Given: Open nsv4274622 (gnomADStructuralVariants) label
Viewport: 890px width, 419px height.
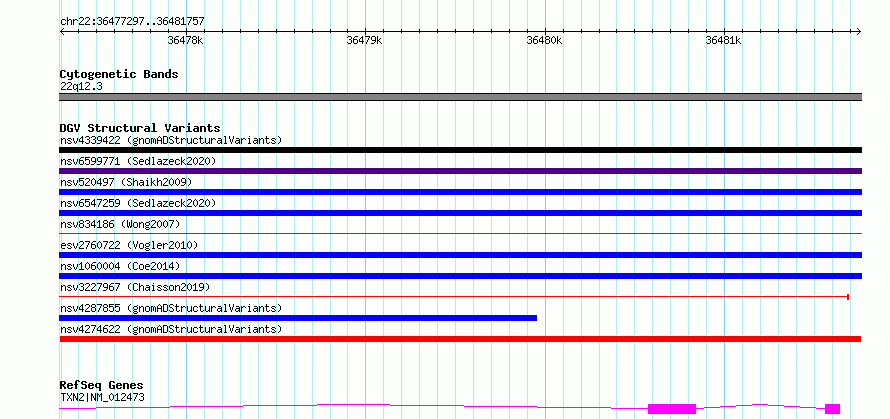Looking at the screenshot, I should tap(171, 329).
